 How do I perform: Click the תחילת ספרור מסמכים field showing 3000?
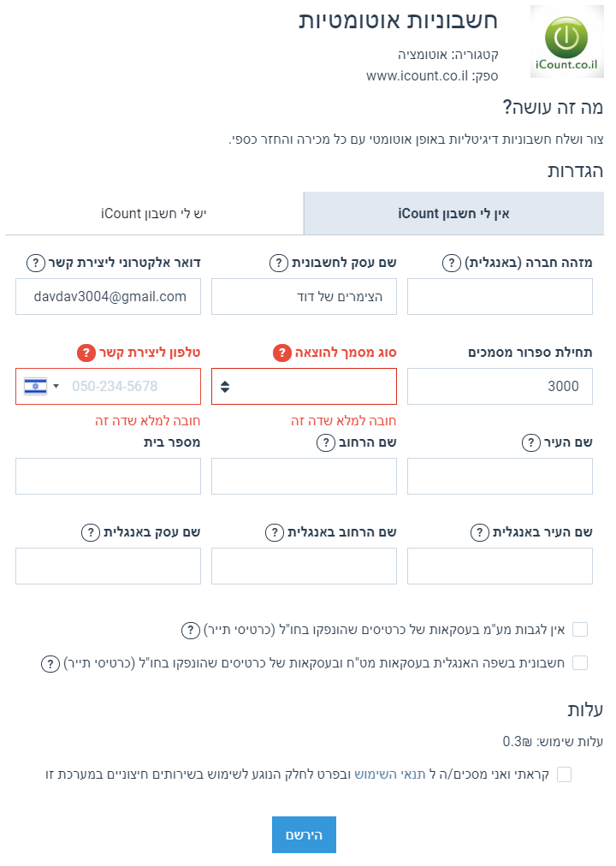pyautogui.click(x=500, y=387)
